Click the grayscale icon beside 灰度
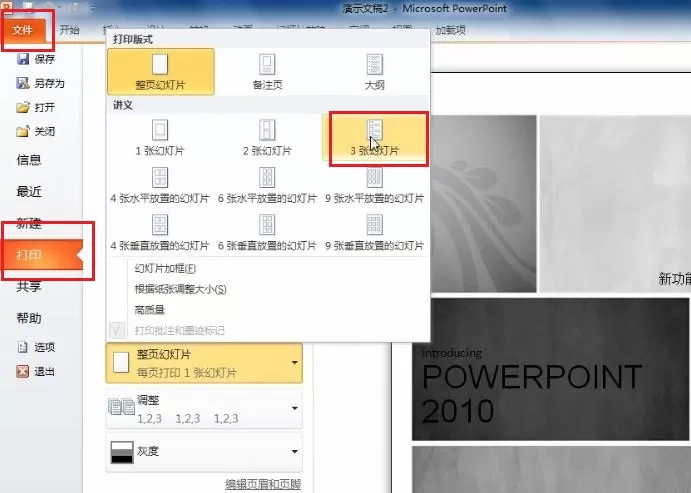 click(122, 452)
